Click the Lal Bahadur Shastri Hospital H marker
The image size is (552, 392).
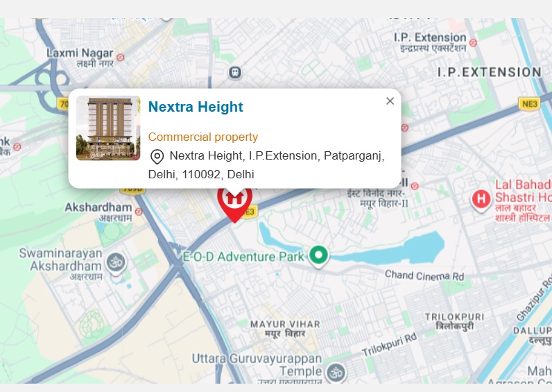[481, 200]
